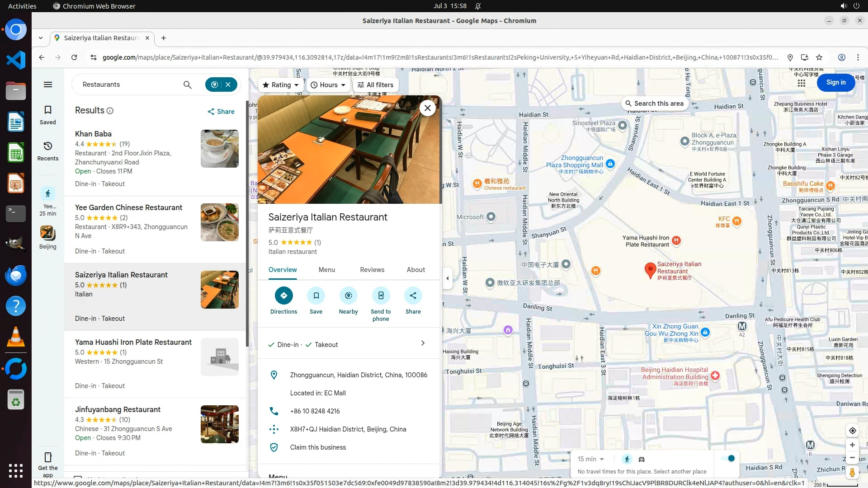Click the Directions icon button
Screen dimensions: 868x488
(x=283, y=296)
